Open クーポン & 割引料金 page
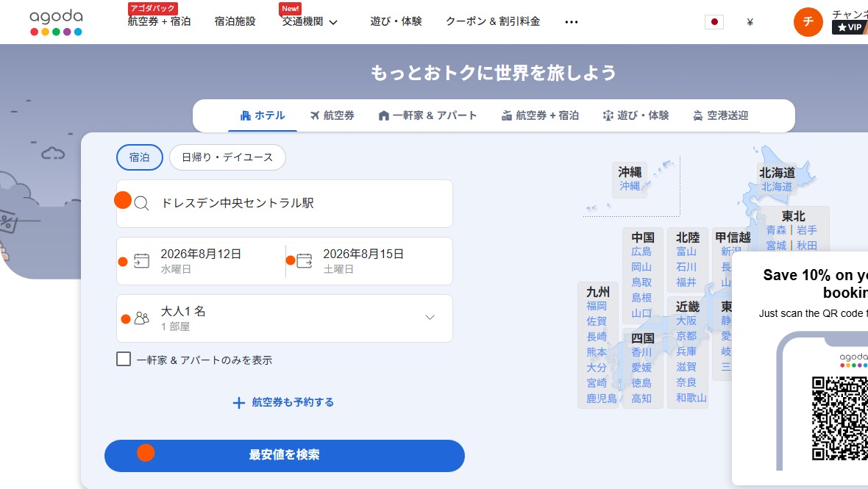 pos(493,21)
